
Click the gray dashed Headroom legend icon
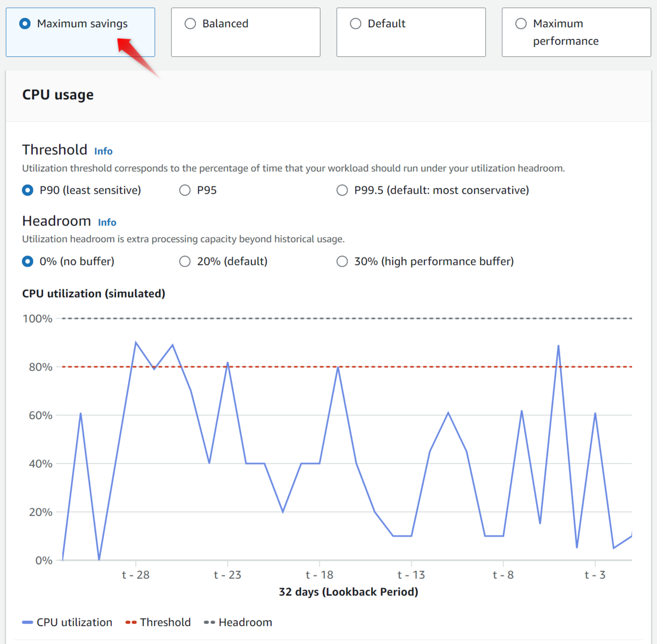point(208,622)
